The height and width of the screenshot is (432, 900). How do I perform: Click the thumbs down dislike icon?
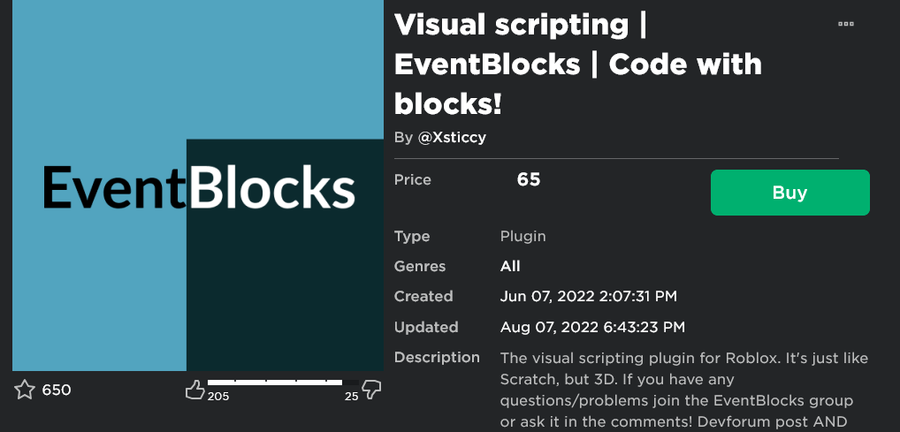[371, 389]
